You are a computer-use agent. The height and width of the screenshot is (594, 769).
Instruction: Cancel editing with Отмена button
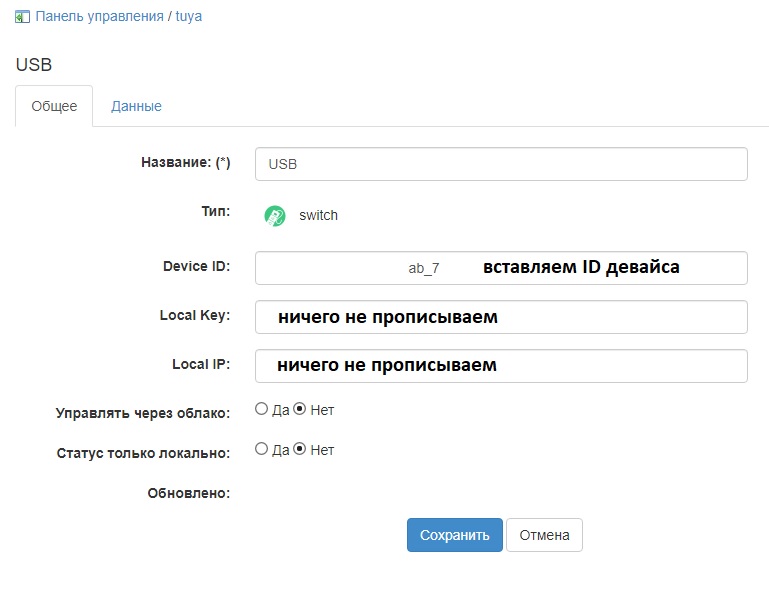pyautogui.click(x=544, y=535)
